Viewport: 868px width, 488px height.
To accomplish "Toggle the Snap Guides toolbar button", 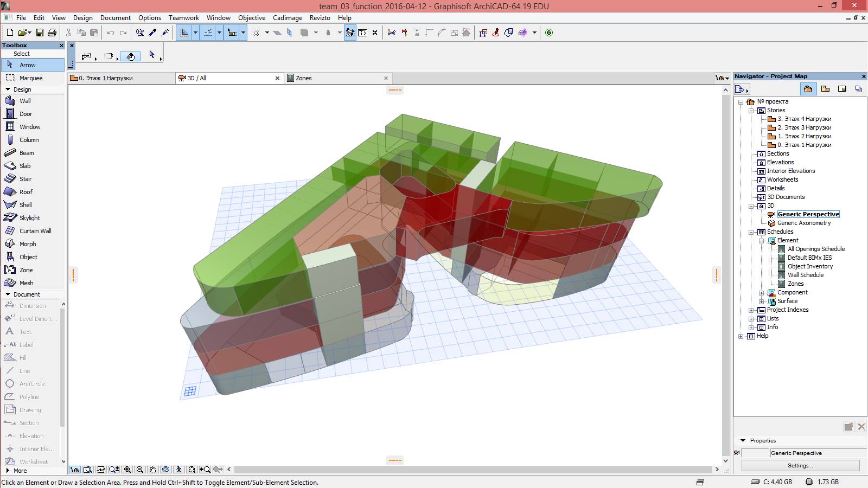I will click(208, 33).
